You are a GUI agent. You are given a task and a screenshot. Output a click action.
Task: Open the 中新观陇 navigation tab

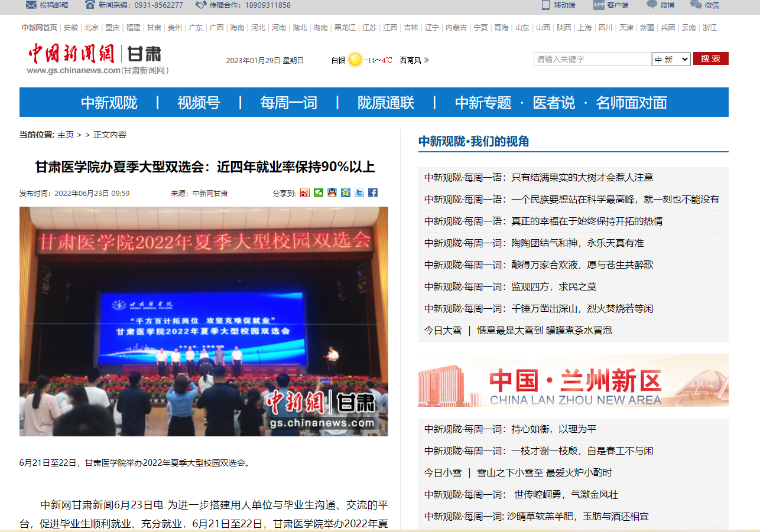pyautogui.click(x=109, y=103)
